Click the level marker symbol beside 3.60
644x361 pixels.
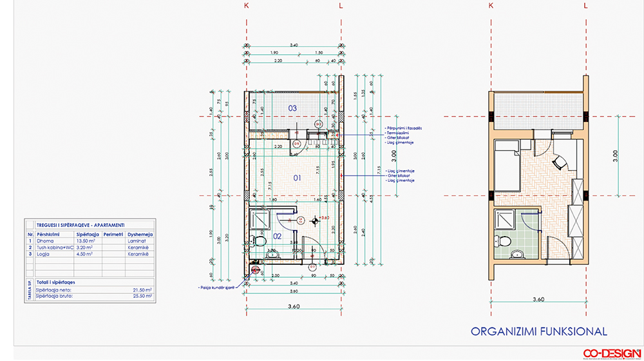click(x=314, y=220)
